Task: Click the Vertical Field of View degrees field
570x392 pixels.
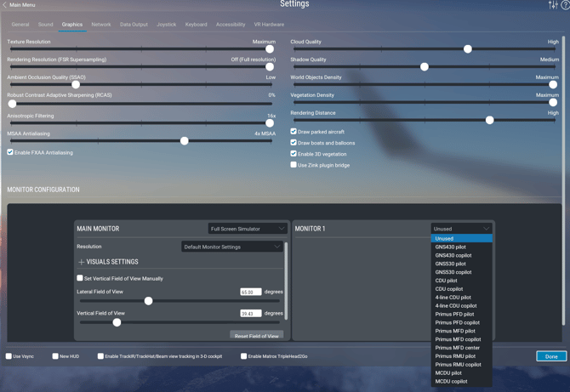Action: pos(251,313)
